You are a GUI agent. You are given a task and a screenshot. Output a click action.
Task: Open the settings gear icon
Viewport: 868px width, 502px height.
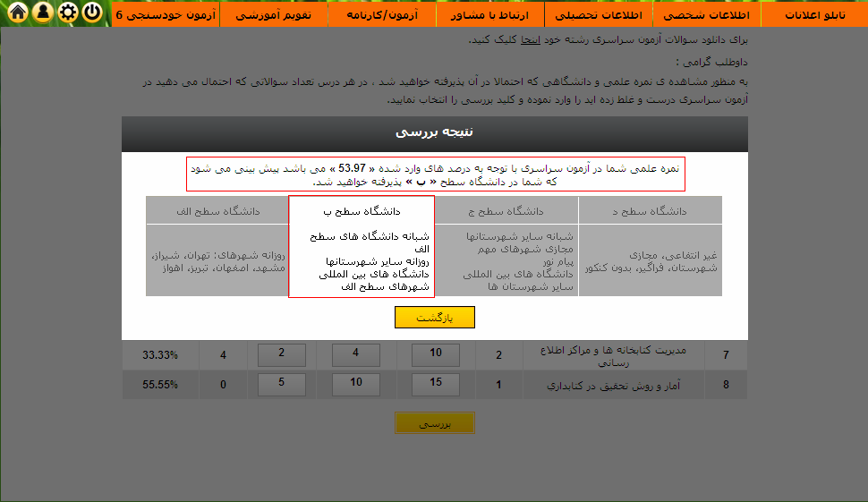67,13
